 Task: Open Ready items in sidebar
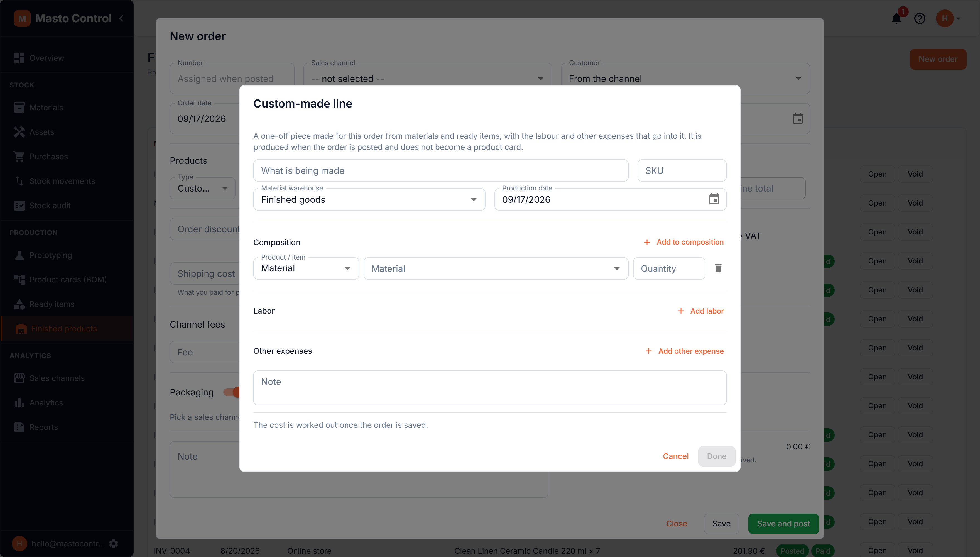(67, 304)
